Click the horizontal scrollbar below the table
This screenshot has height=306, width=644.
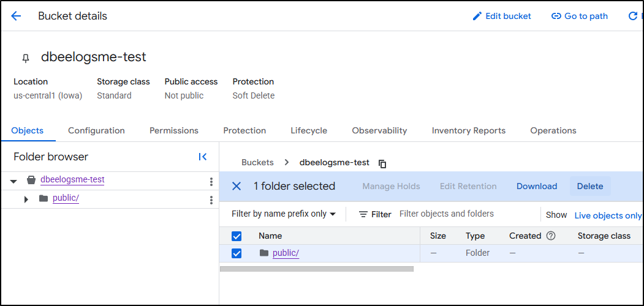point(316,269)
